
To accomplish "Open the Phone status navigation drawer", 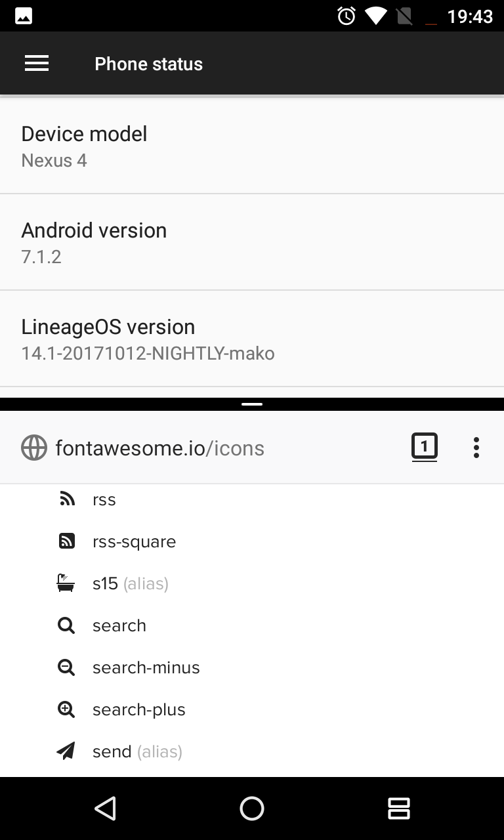I will (x=37, y=63).
